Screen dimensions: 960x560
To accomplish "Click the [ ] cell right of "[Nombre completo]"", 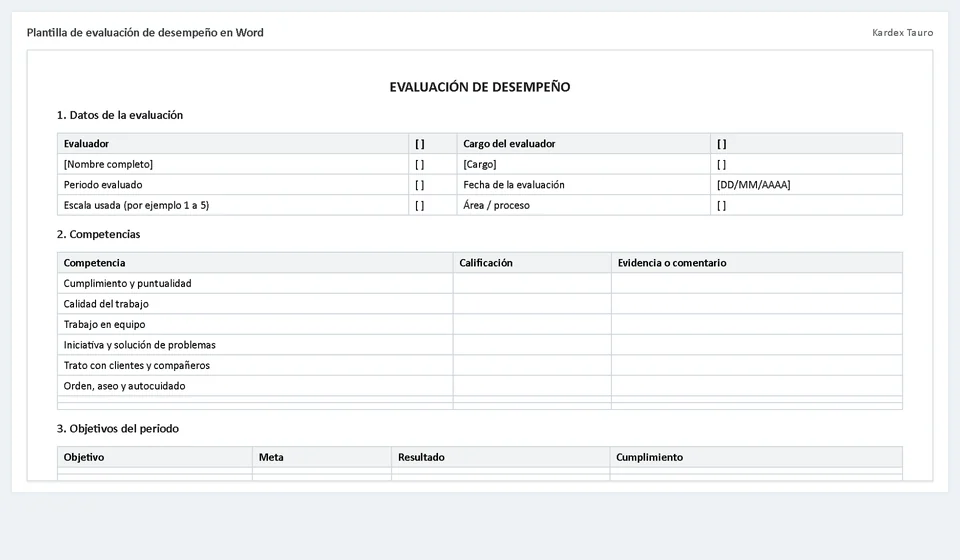I will (x=433, y=164).
